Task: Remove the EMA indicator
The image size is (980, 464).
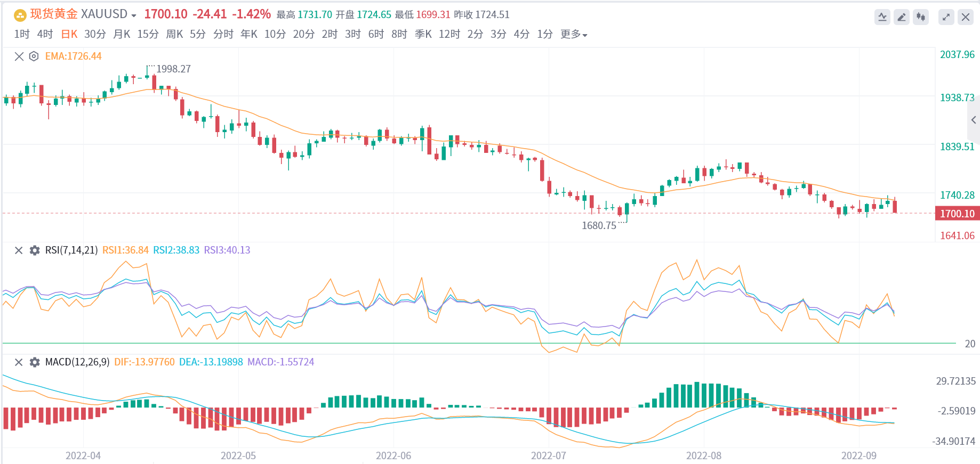Action: point(19,56)
